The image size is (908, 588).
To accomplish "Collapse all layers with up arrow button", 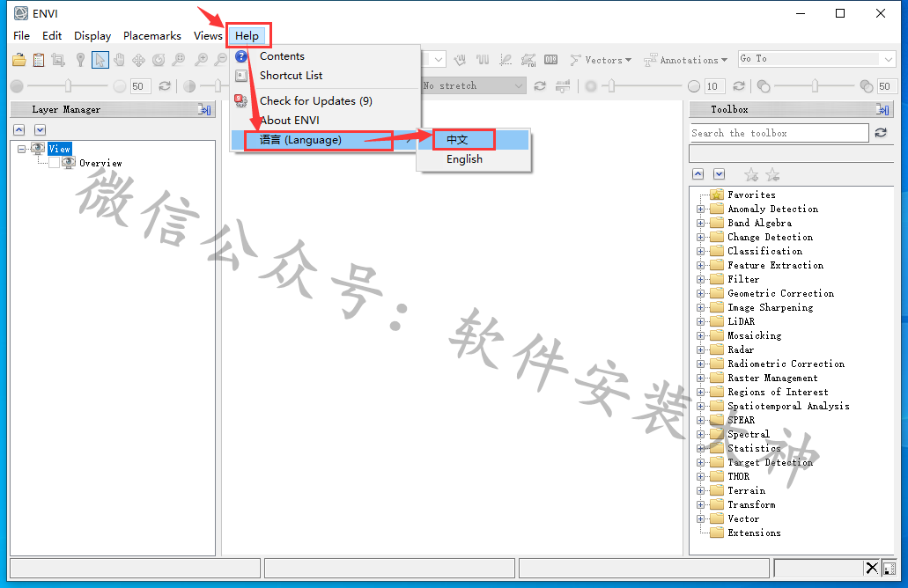I will 19,130.
